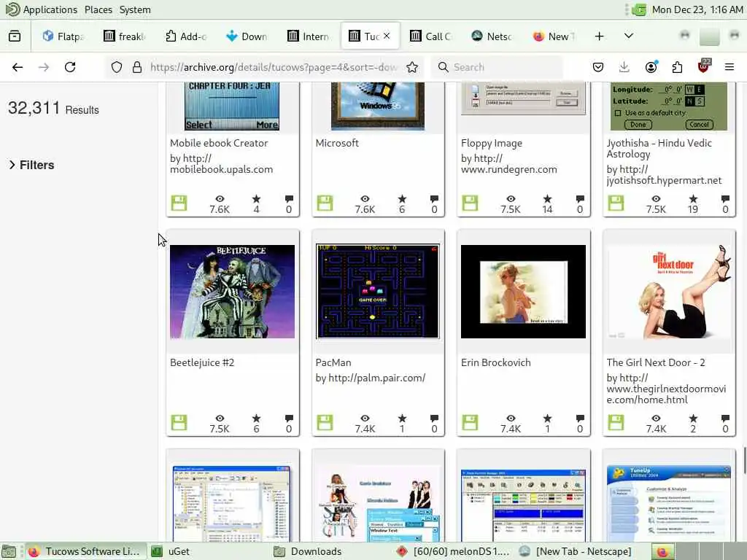Screen dimensions: 747x560
Task: Click the clock showing Mon Dec 23
Action: 697,9
